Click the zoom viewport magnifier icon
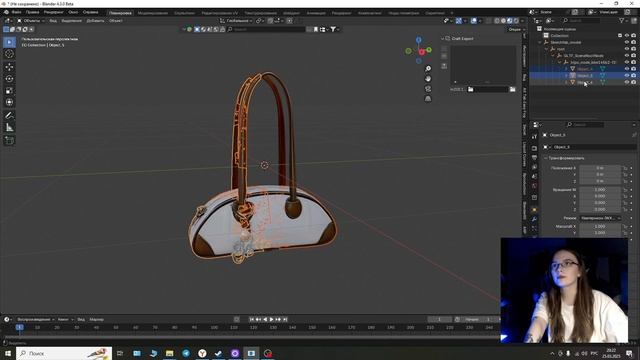Screen dimensions: 640x360 point(428,69)
